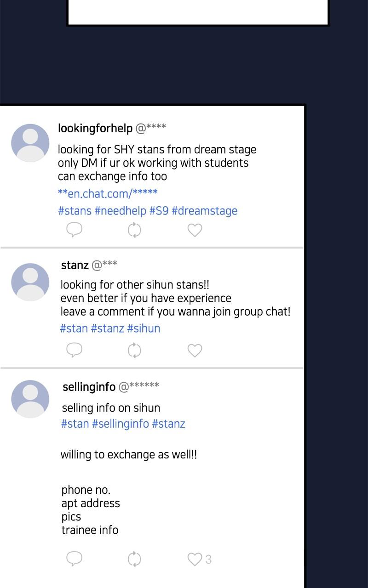Like the stanz post

pyautogui.click(x=195, y=351)
